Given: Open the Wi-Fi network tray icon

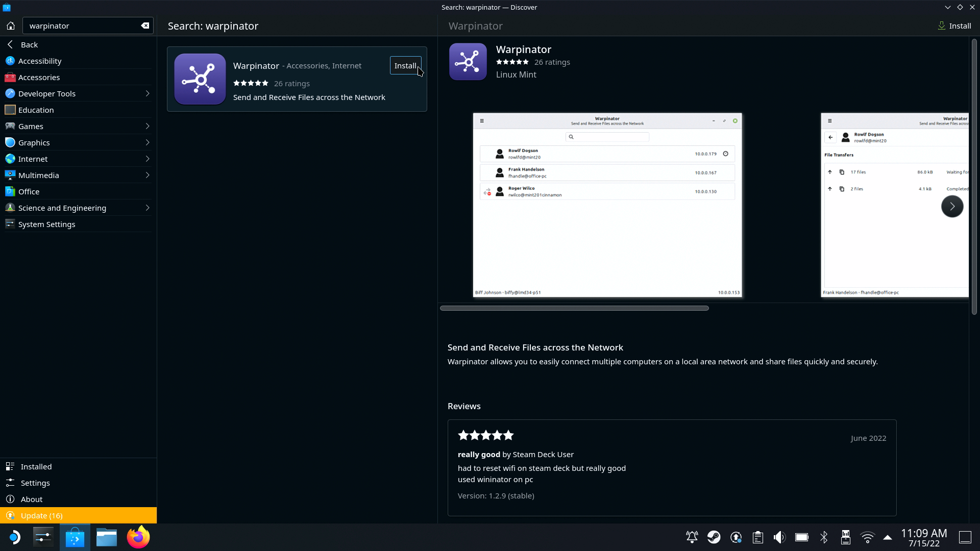Looking at the screenshot, I should [x=867, y=537].
